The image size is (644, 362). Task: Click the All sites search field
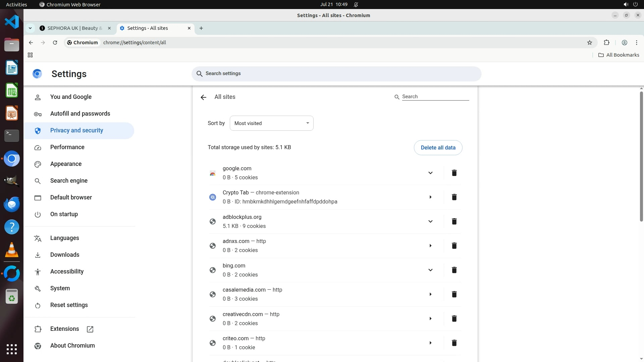(435, 97)
